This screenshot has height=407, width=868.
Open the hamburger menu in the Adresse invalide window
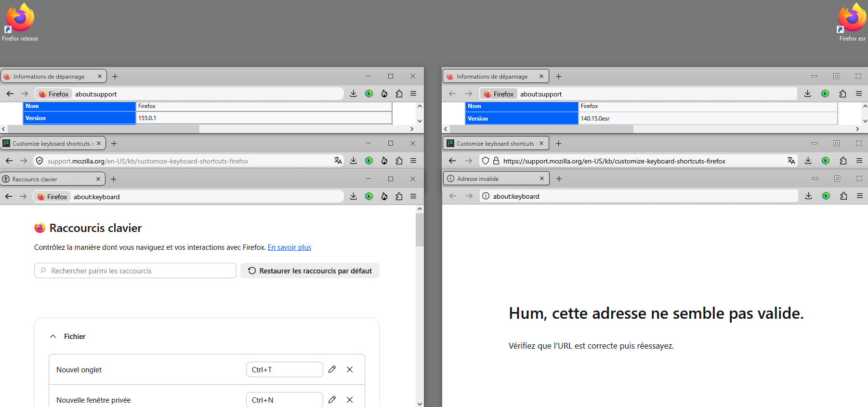pyautogui.click(x=860, y=196)
